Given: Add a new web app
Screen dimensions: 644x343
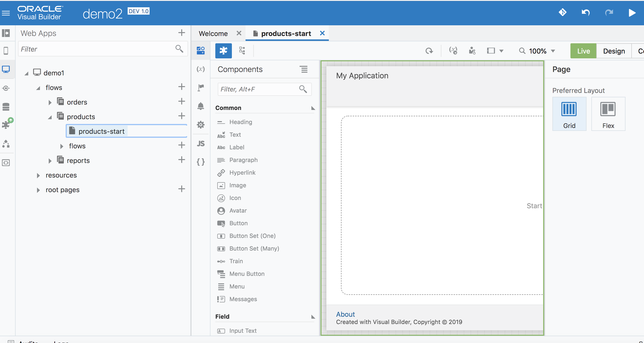Looking at the screenshot, I should (x=181, y=33).
